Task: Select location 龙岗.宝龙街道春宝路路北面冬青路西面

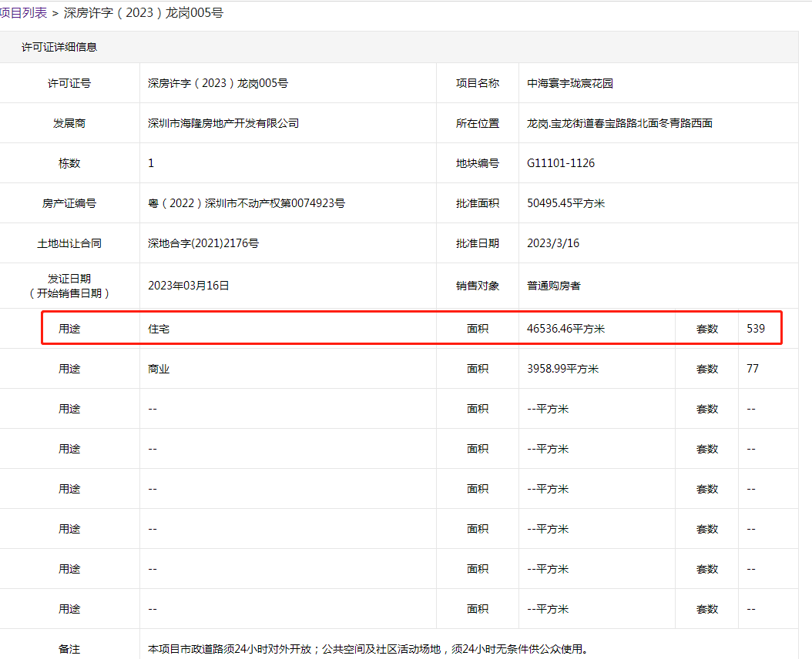Action: pos(620,123)
